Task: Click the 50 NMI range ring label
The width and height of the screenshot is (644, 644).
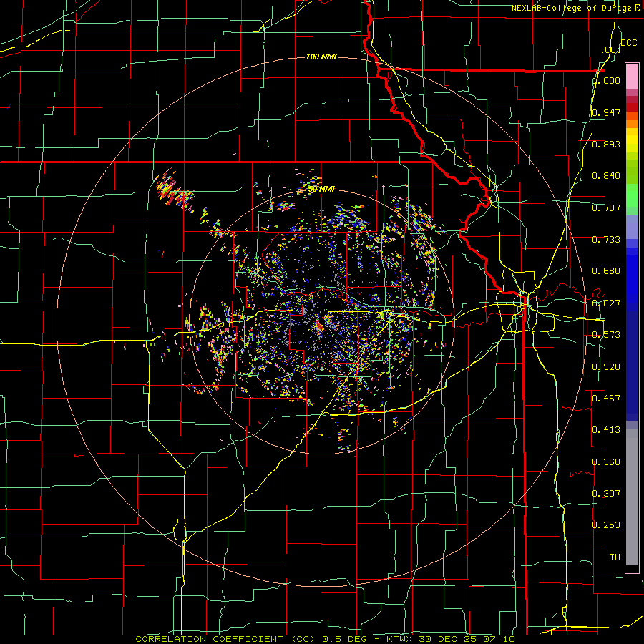Action: click(x=321, y=190)
